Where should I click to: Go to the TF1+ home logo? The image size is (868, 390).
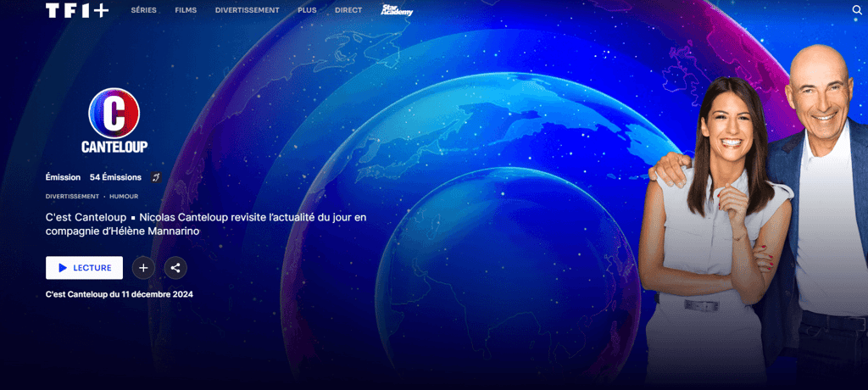77,10
